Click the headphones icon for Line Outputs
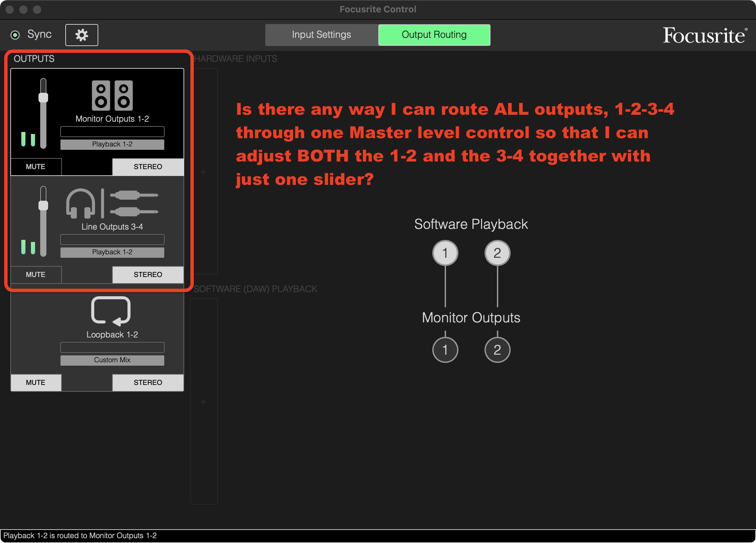Image resolution: width=756 pixels, height=543 pixels. (81, 203)
